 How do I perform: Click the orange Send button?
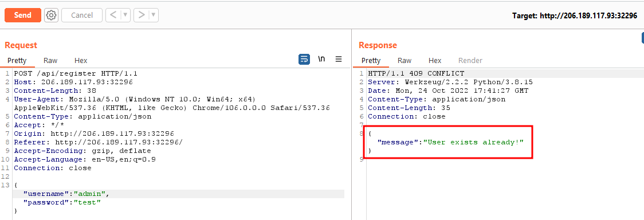pyautogui.click(x=22, y=15)
